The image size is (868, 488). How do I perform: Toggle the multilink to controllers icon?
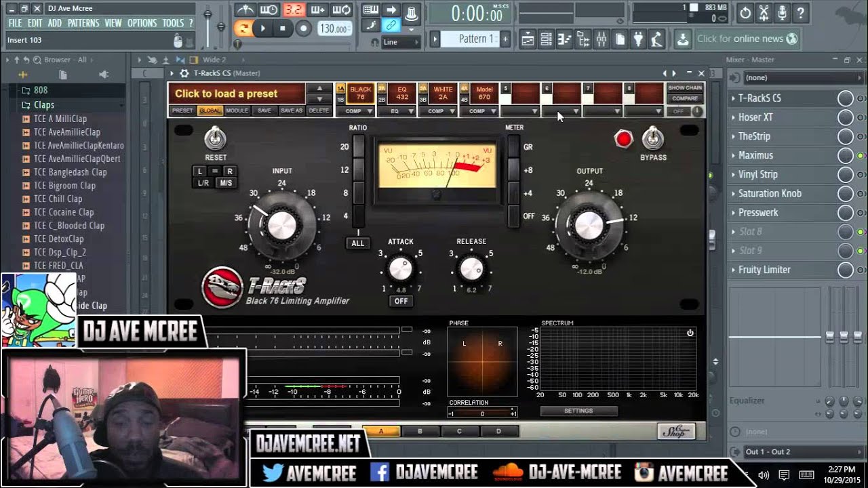[391, 26]
